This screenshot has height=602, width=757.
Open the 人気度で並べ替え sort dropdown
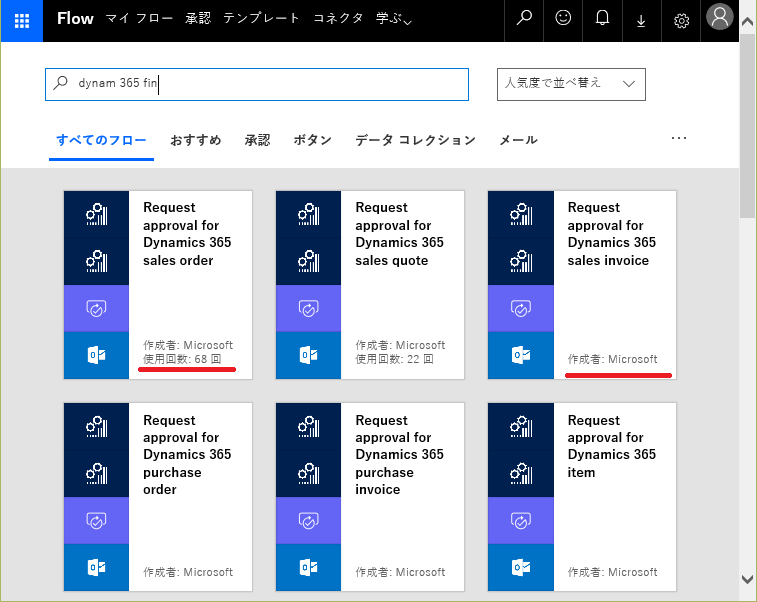point(571,84)
